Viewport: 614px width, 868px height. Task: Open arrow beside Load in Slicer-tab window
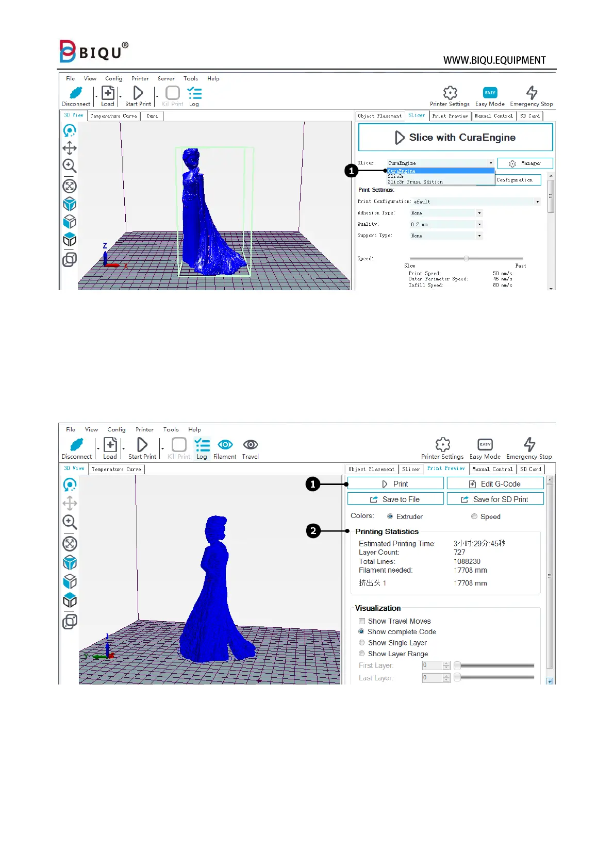tap(120, 96)
